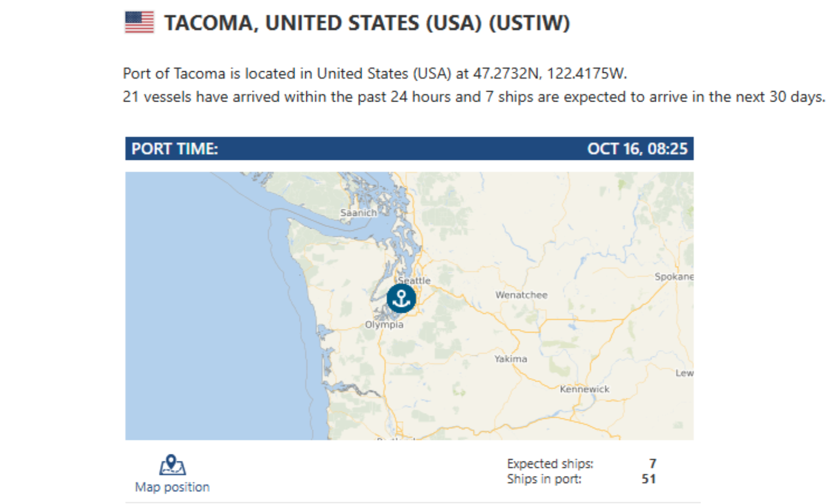
Task: Click the "OCT 16, 08:25" port time
Action: point(637,149)
